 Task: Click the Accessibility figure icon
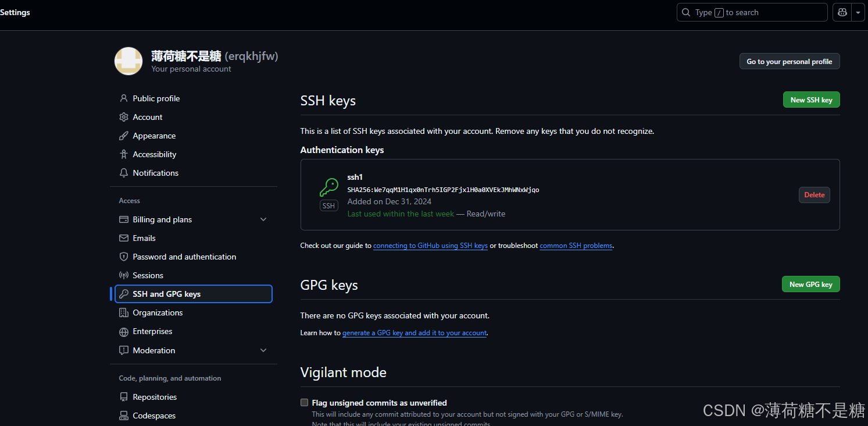pyautogui.click(x=123, y=154)
